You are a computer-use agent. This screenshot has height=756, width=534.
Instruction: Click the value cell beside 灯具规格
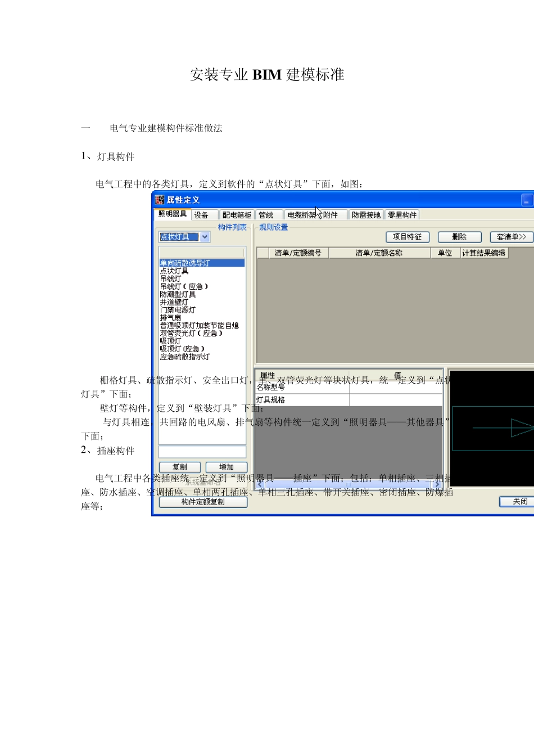pyautogui.click(x=396, y=400)
